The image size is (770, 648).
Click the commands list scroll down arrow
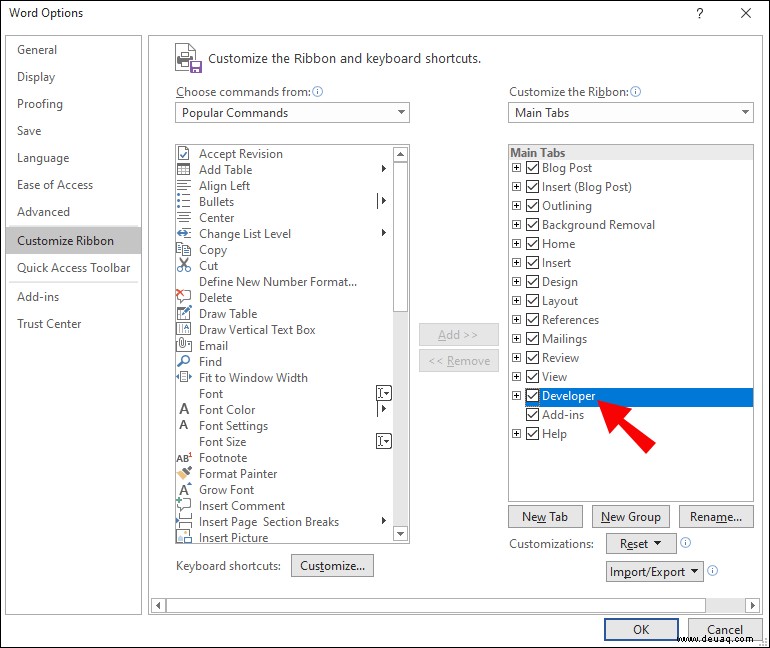click(401, 533)
